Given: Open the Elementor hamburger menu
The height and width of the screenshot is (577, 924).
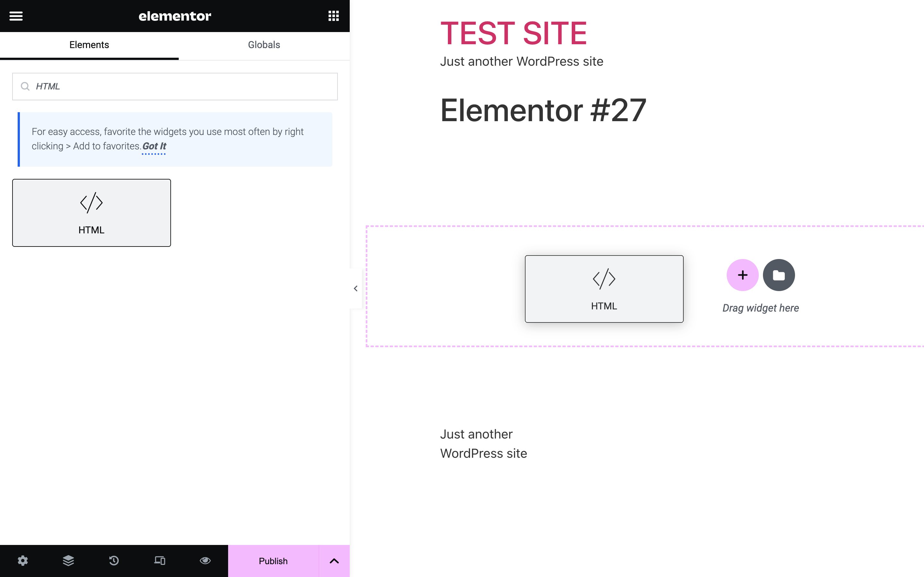Looking at the screenshot, I should (16, 16).
